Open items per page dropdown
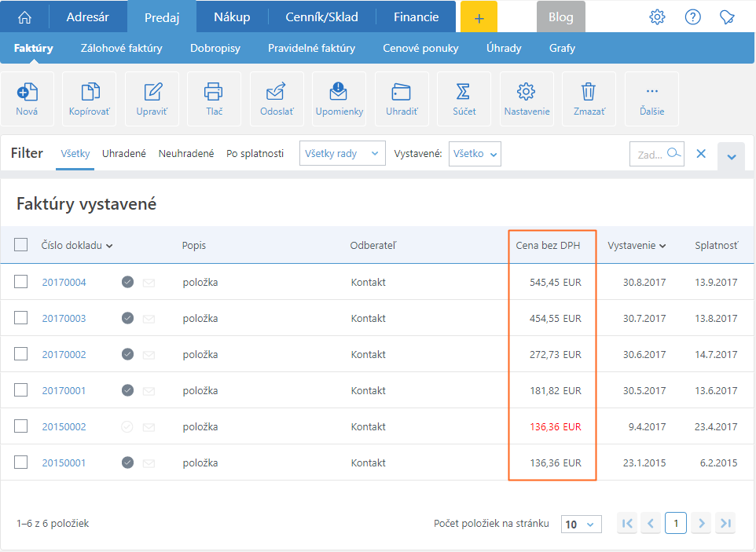The width and height of the screenshot is (756, 552). 581,524
